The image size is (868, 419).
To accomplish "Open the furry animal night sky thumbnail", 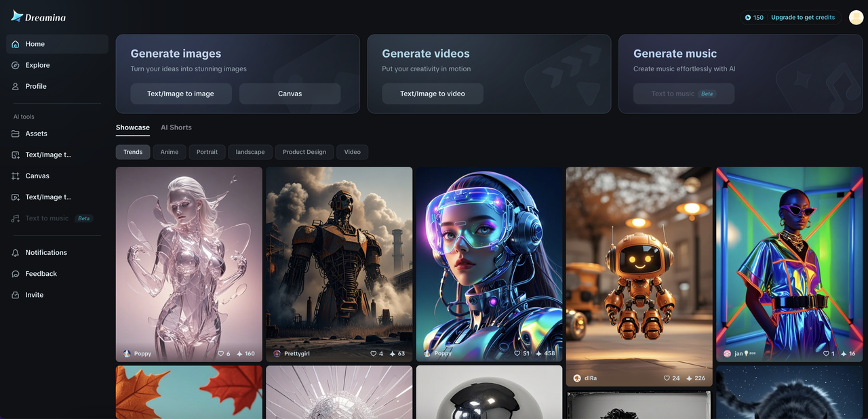I will pyautogui.click(x=789, y=393).
